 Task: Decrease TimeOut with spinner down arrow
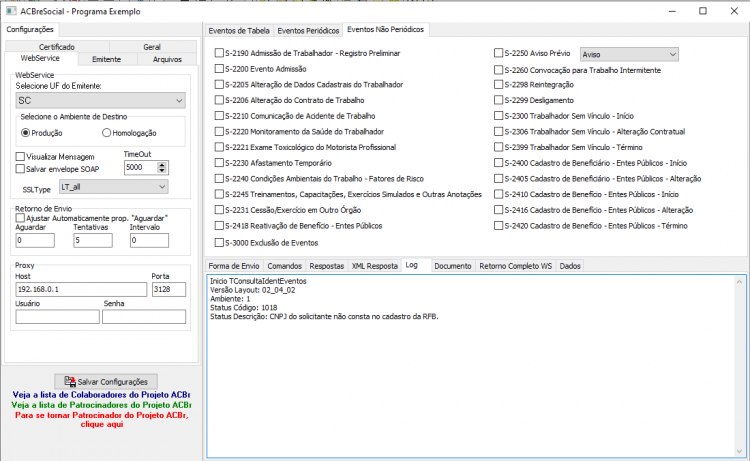point(162,170)
